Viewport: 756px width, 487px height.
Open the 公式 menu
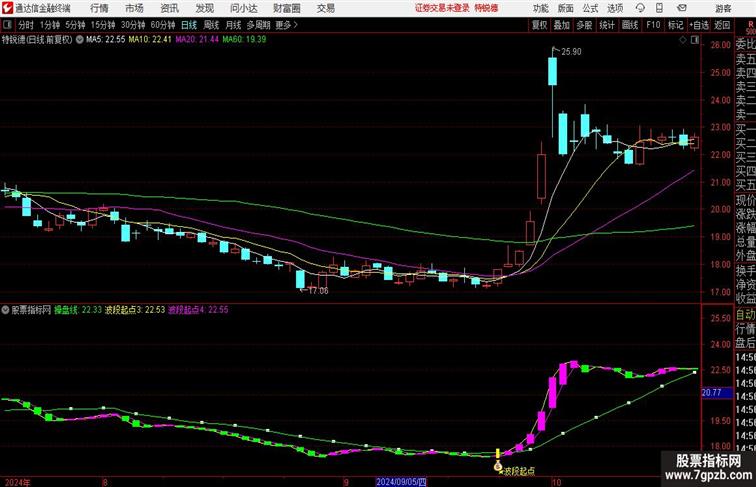click(x=590, y=8)
